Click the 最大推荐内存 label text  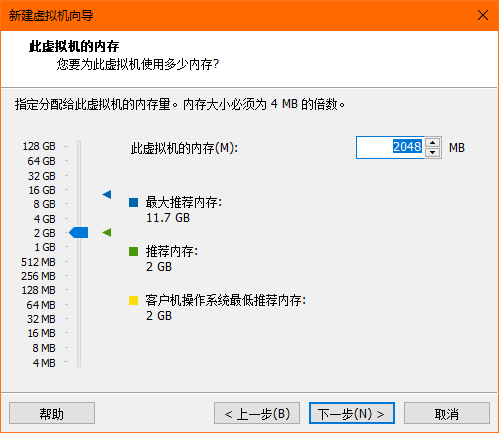(x=184, y=202)
